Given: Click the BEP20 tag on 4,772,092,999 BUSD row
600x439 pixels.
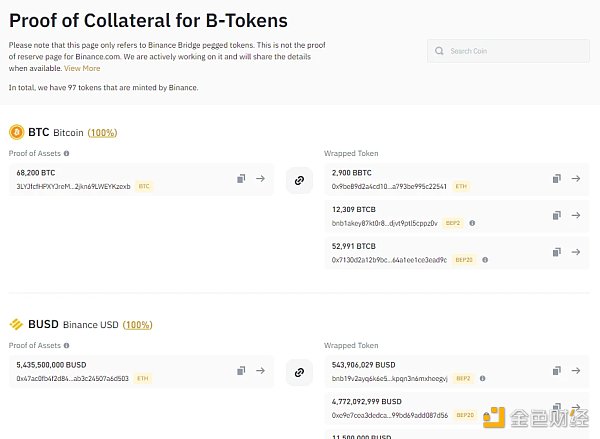Looking at the screenshot, I should pos(465,415).
